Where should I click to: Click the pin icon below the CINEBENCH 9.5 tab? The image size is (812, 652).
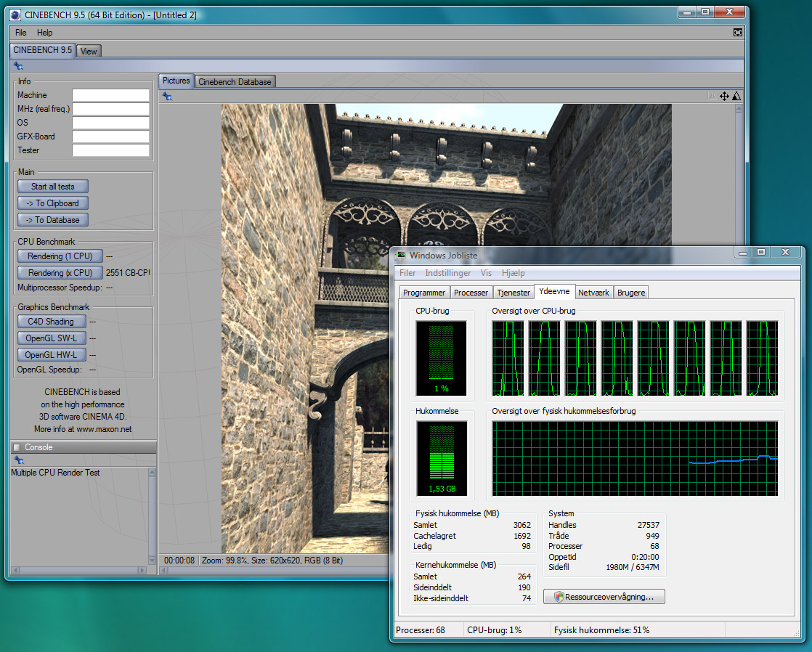coord(18,66)
